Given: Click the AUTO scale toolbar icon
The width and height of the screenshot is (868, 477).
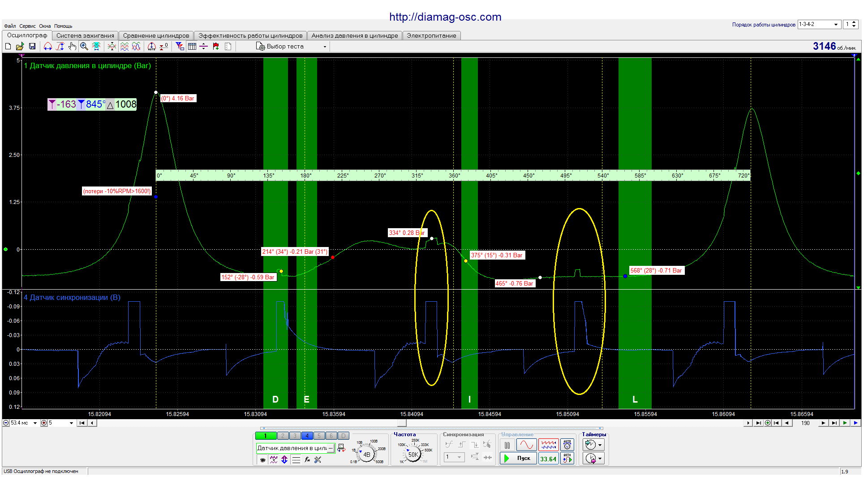Looking at the screenshot, I should pyautogui.click(x=152, y=46).
